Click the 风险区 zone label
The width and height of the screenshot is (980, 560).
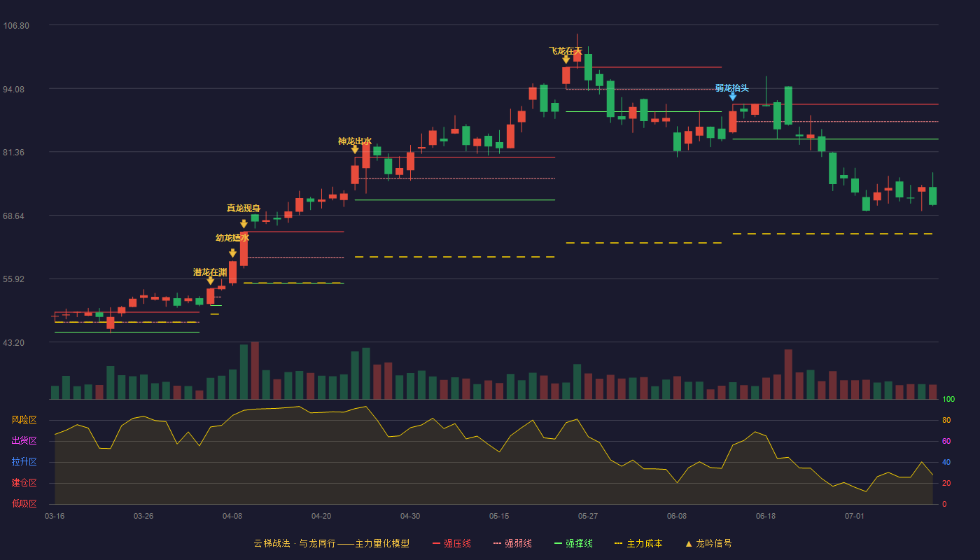pyautogui.click(x=24, y=420)
